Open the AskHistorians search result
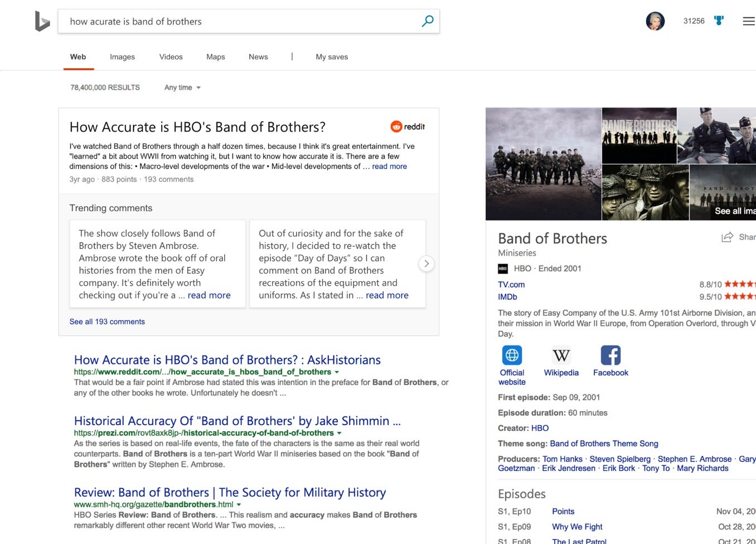 pos(227,360)
